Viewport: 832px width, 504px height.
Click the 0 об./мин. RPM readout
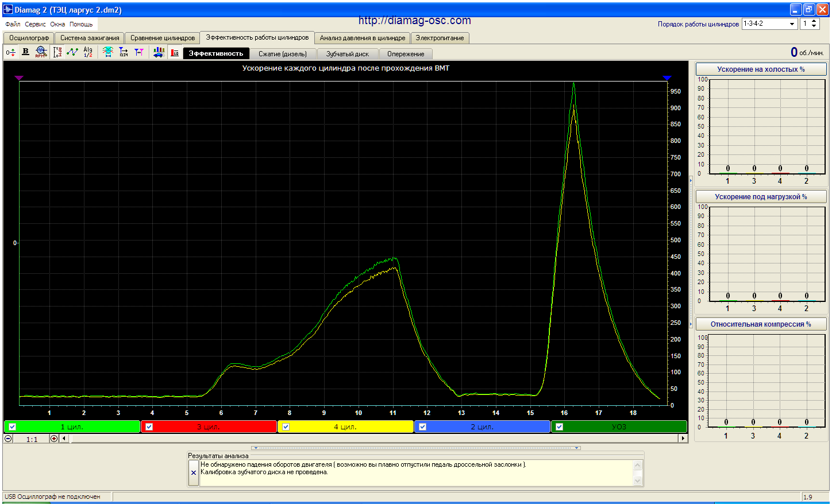pos(807,52)
